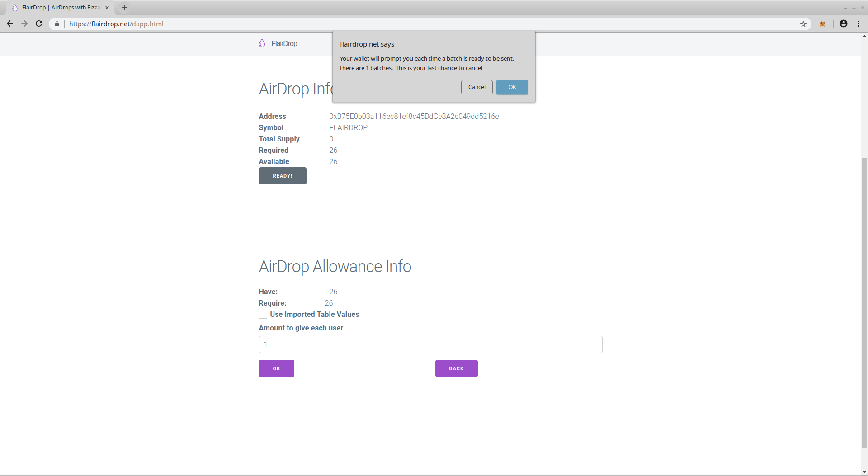Click the Address label

click(x=273, y=116)
